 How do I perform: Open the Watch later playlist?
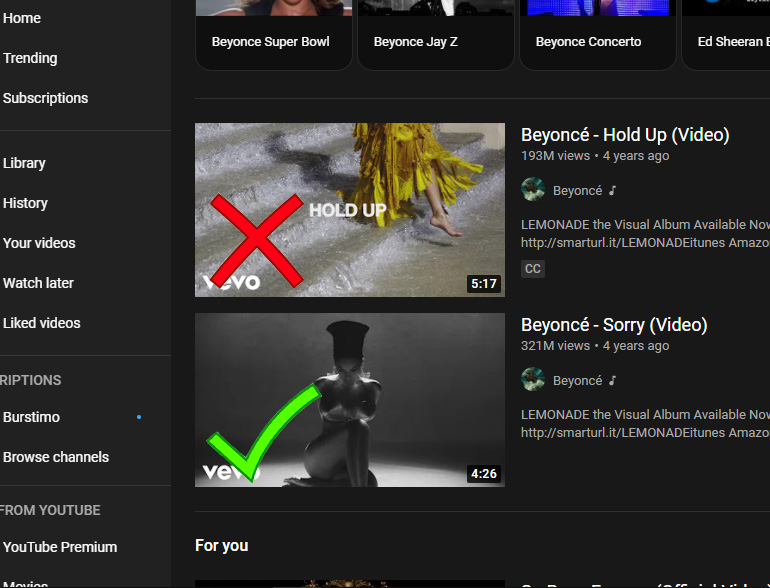coord(38,283)
